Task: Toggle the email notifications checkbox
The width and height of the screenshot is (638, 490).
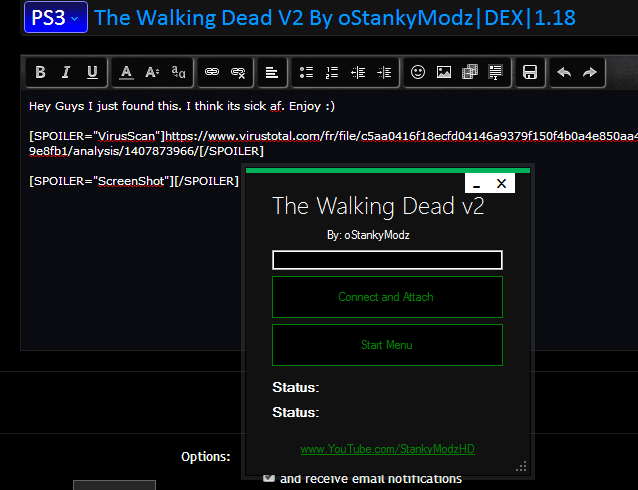Action: tap(269, 478)
